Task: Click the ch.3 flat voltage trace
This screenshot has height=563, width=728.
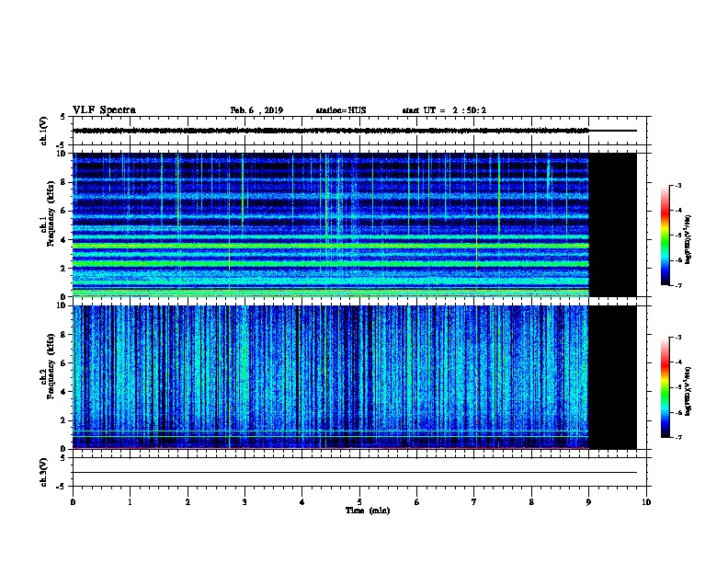Action: coord(355,473)
